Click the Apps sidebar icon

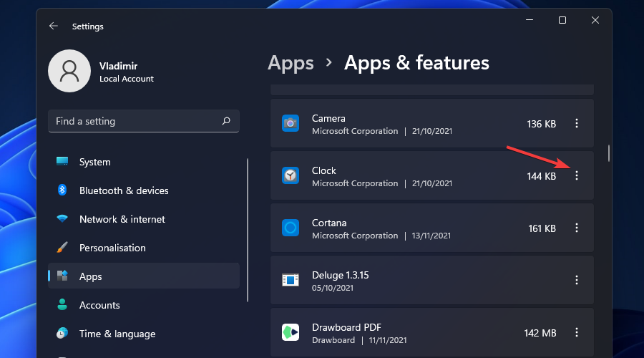point(62,276)
